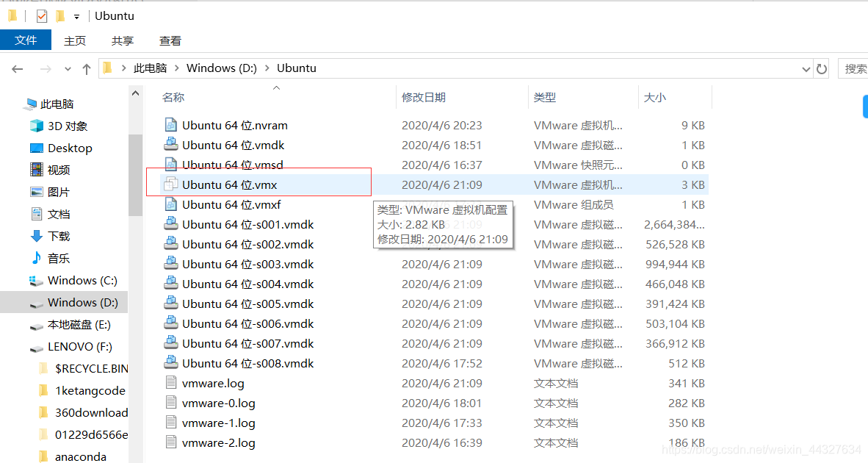Click the vmware.log file icon
Screen dimensions: 868x463
pos(171,383)
